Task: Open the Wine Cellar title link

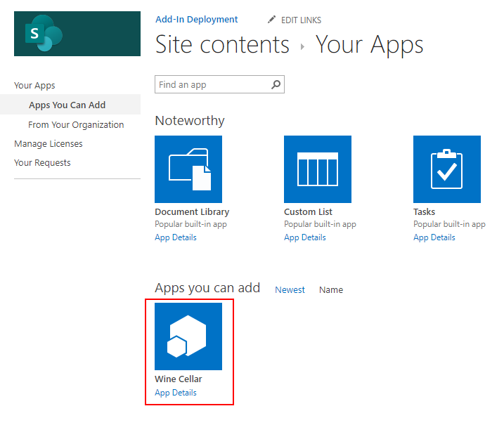Action: (179, 379)
